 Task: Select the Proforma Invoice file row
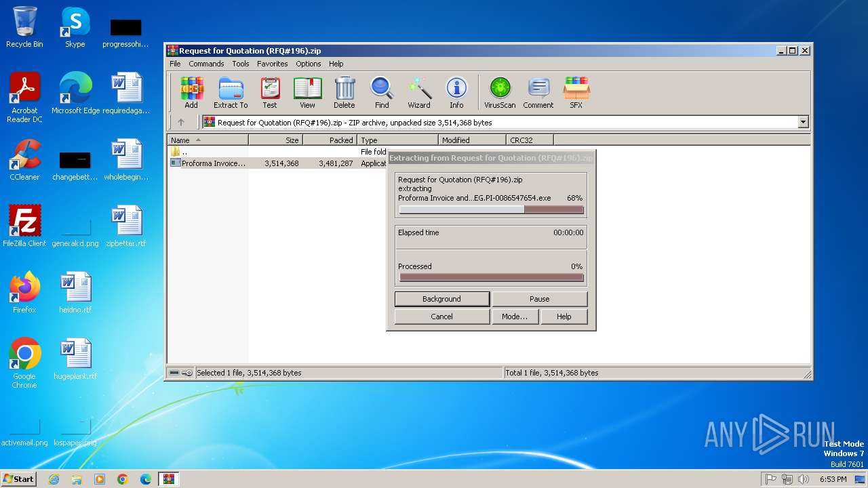point(277,163)
